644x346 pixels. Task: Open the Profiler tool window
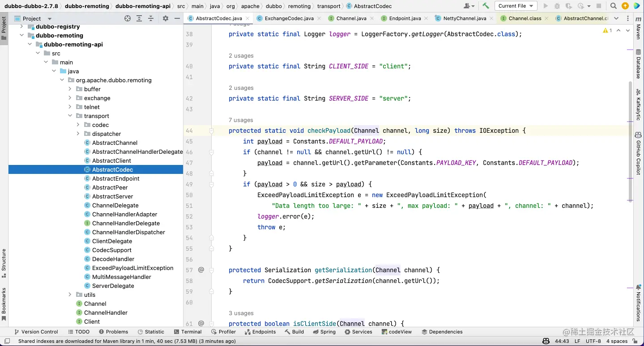tap(223, 332)
